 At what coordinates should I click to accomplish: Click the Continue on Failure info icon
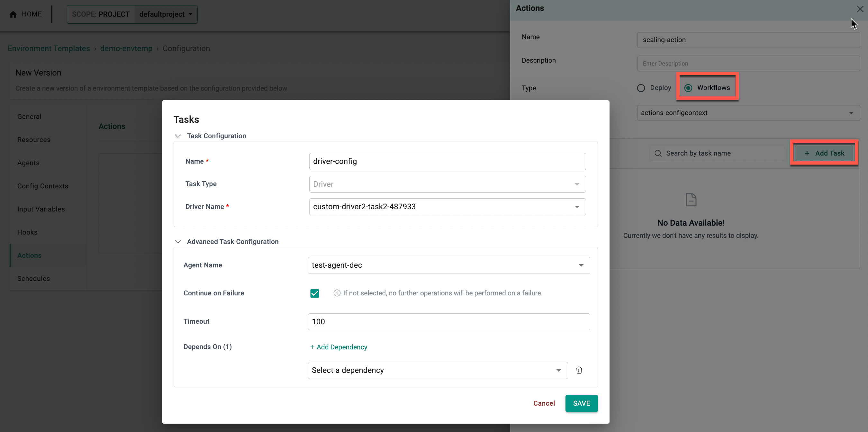pyautogui.click(x=336, y=293)
